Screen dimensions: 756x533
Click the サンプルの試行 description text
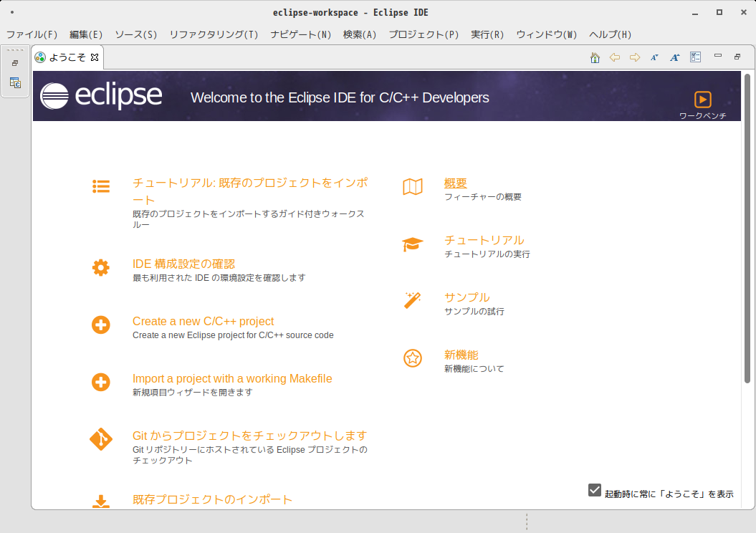(x=474, y=312)
